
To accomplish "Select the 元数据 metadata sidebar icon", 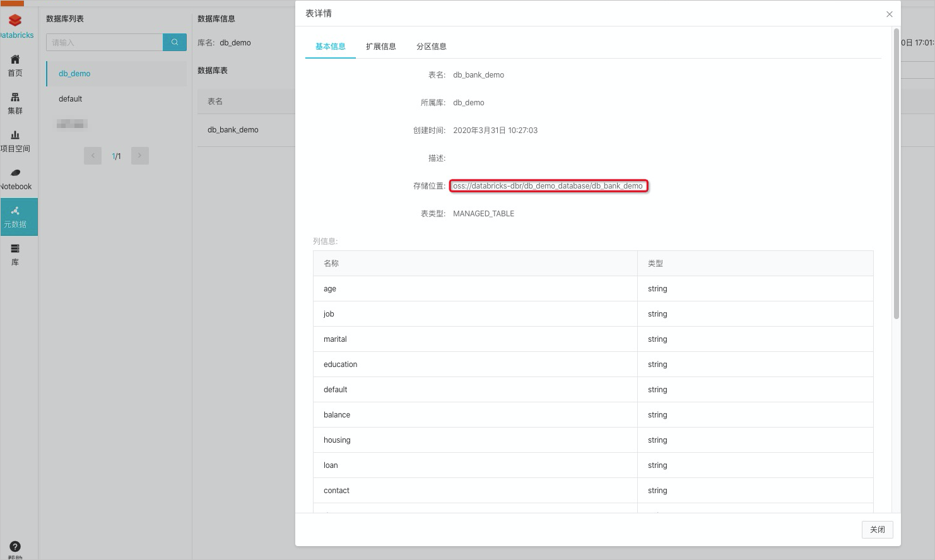I will click(x=15, y=211).
